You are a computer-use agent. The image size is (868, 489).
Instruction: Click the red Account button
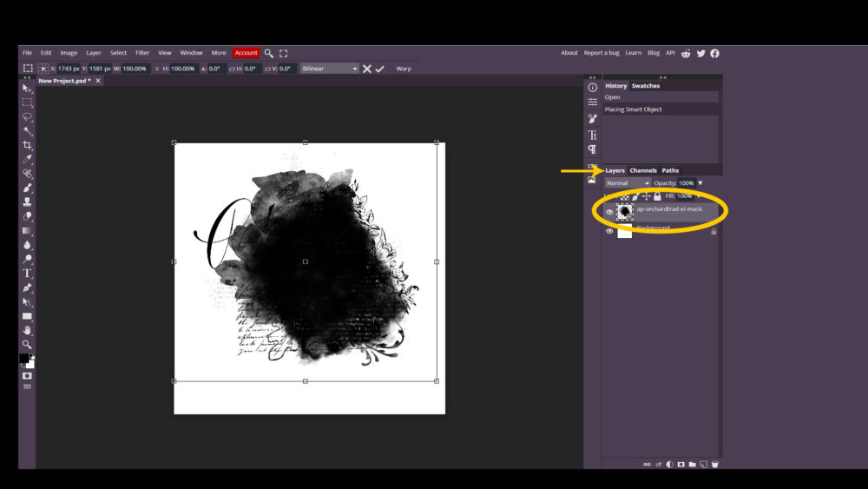click(246, 53)
